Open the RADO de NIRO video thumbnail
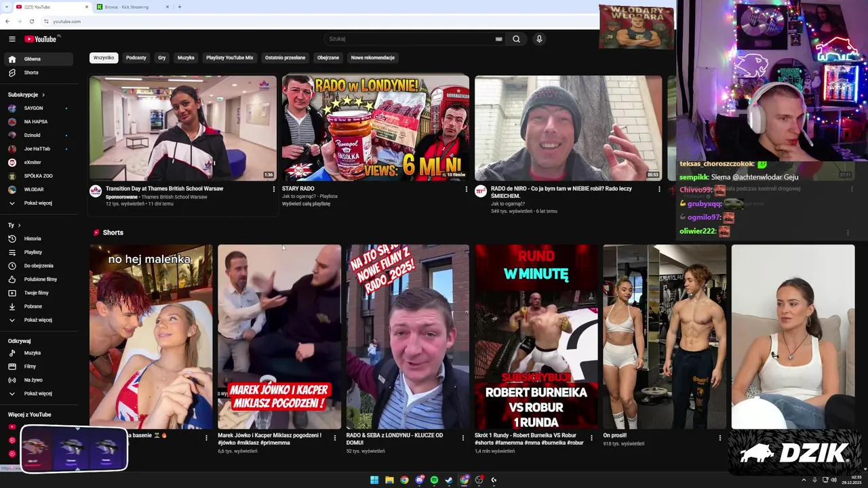 (x=568, y=128)
